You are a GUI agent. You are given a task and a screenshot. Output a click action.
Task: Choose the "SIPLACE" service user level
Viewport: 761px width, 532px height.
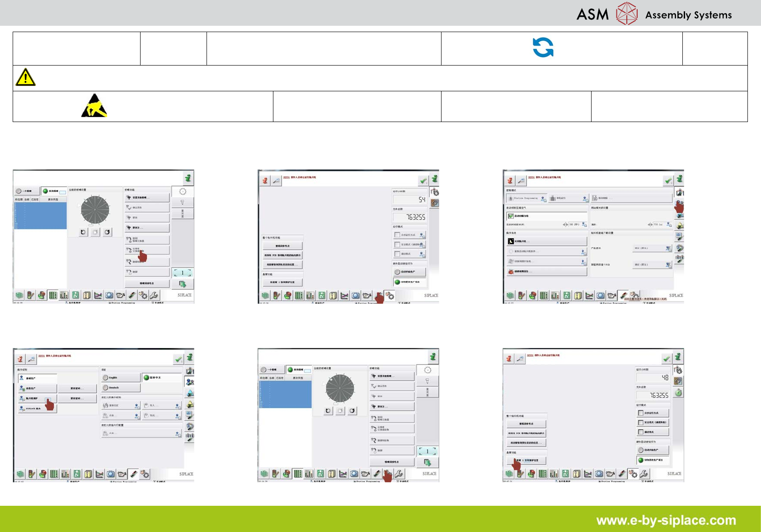pos(38,409)
